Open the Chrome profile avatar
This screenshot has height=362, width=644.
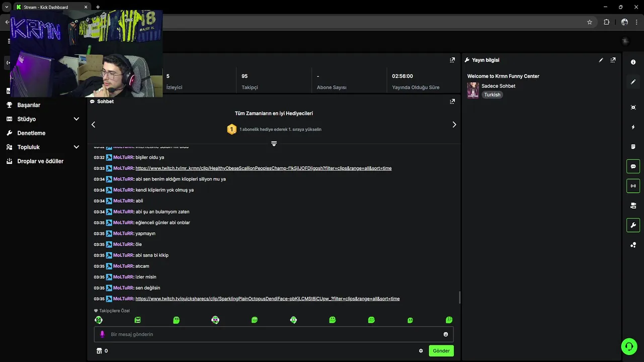pos(624,22)
